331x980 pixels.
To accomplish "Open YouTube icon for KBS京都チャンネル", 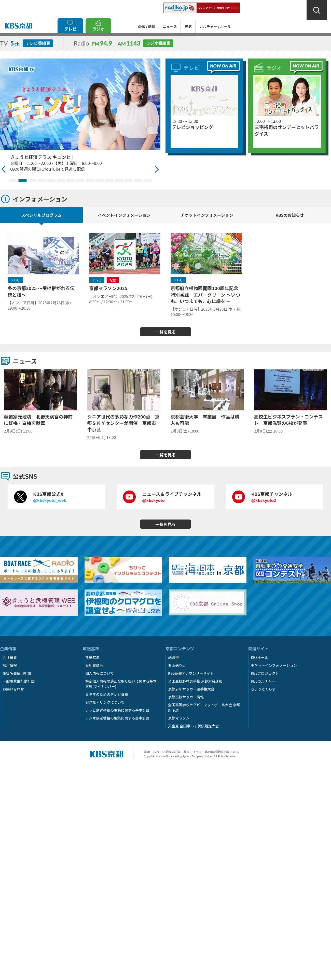I will (x=239, y=497).
